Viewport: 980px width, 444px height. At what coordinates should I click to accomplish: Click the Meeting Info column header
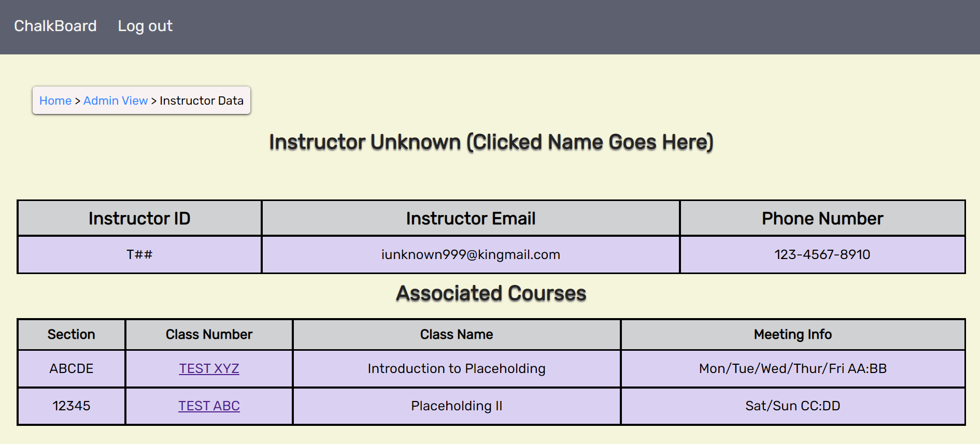(x=793, y=334)
